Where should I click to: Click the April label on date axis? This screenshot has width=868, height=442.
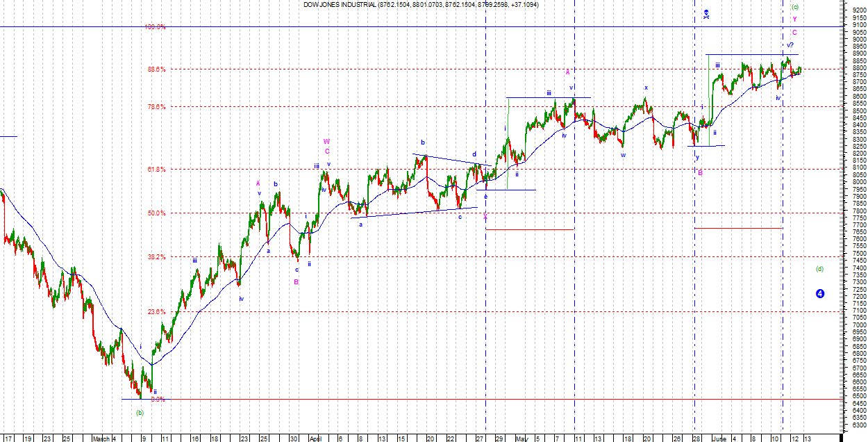tap(315, 439)
